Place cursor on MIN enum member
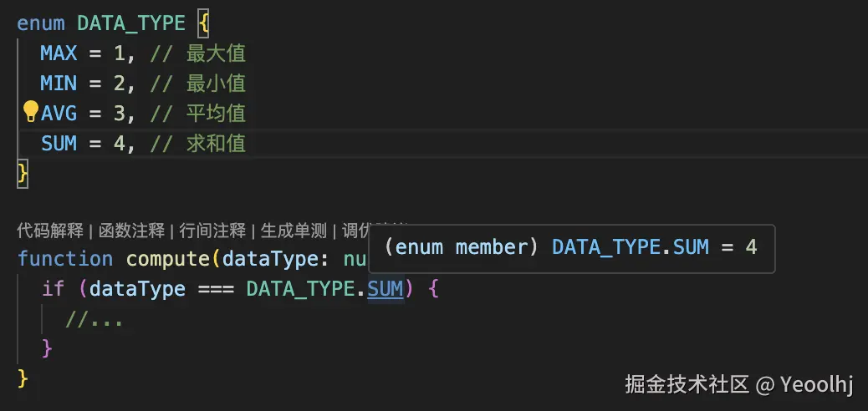 click(59, 84)
